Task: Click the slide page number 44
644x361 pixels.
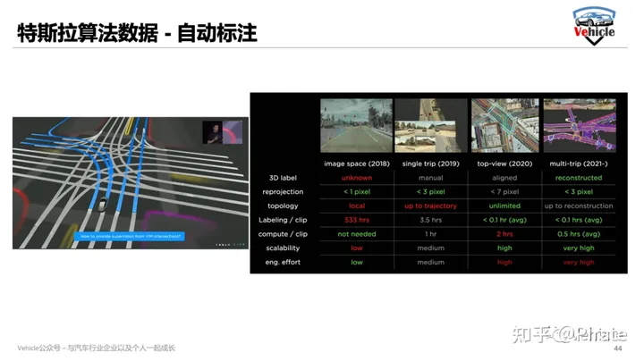Action: (618, 348)
